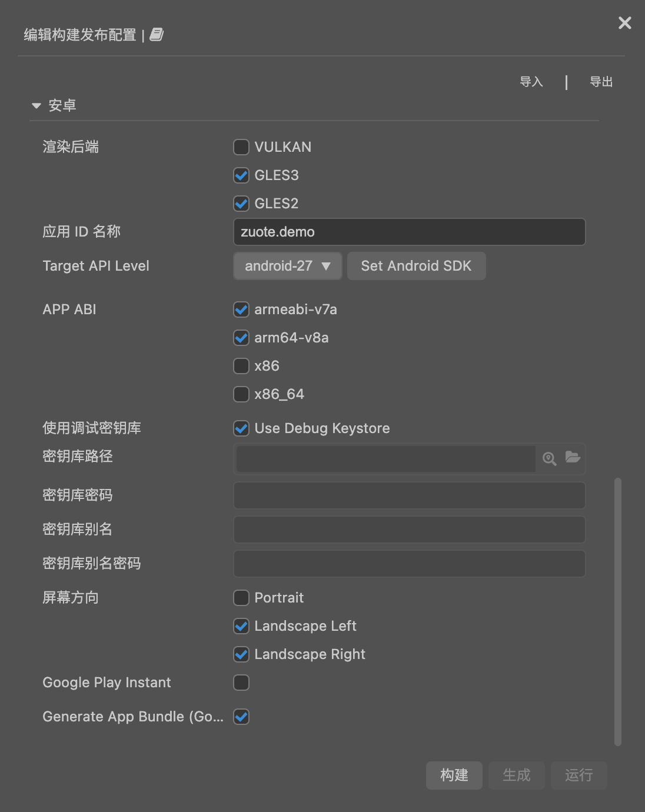
Task: Click the keystore path browse folder icon
Action: coord(573,457)
